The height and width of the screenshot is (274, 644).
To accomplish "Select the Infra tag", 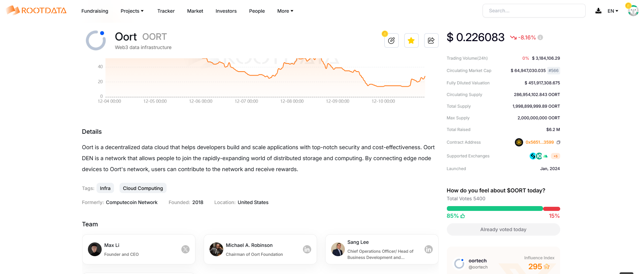I will click(105, 188).
